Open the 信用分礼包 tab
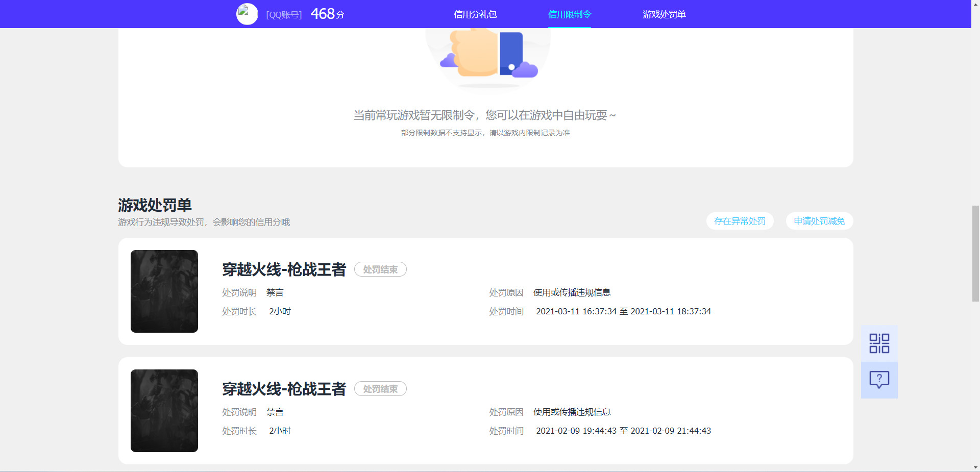This screenshot has width=980, height=472. pos(475,14)
